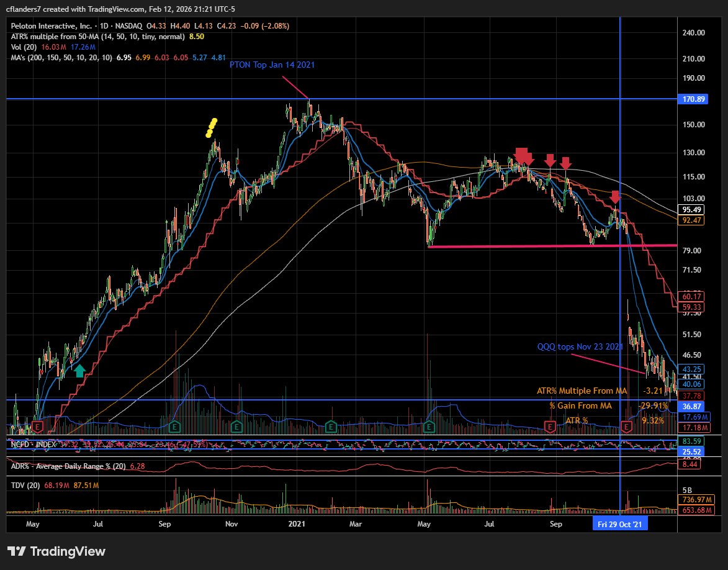This screenshot has height=570, width=728.
Task: Click the ADR% value 6.28 in the legend
Action: click(x=138, y=466)
